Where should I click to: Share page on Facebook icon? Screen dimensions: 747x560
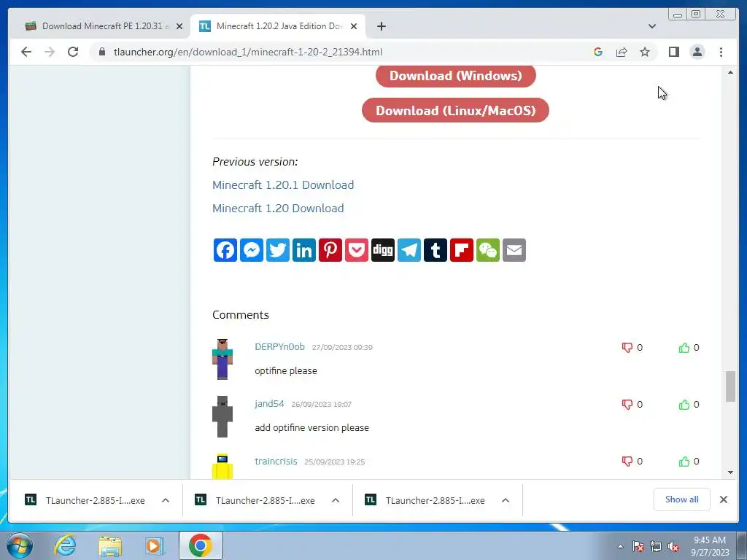click(225, 250)
